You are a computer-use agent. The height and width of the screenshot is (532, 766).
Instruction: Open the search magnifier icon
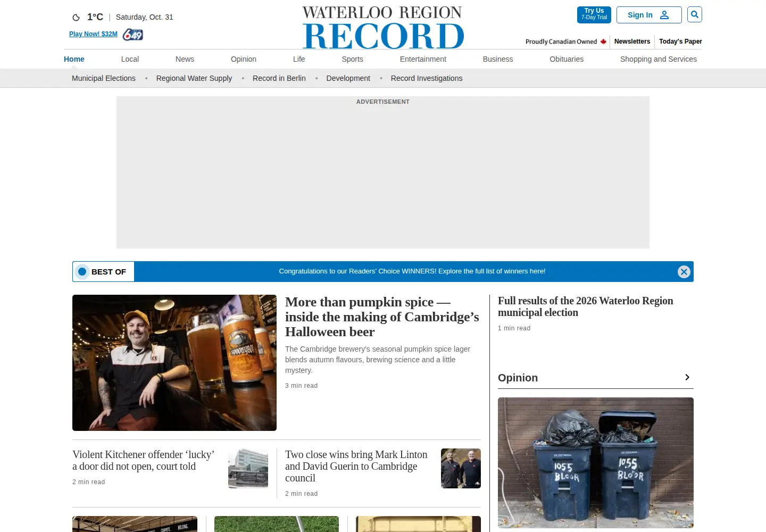coord(695,14)
